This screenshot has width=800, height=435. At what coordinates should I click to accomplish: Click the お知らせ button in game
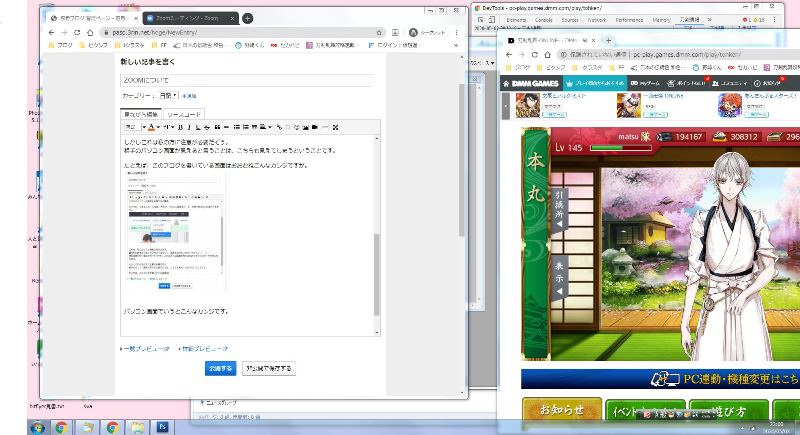coord(562,410)
